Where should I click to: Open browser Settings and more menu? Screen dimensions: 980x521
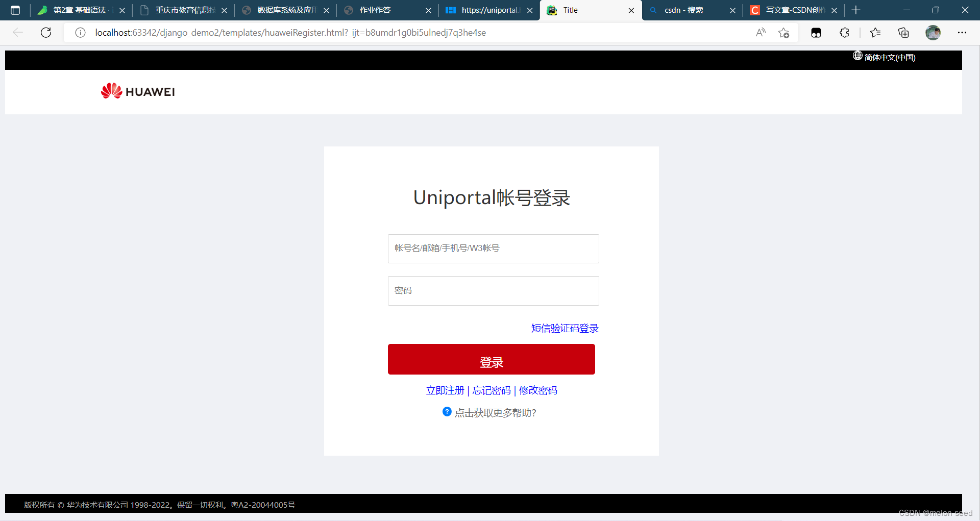[962, 33]
